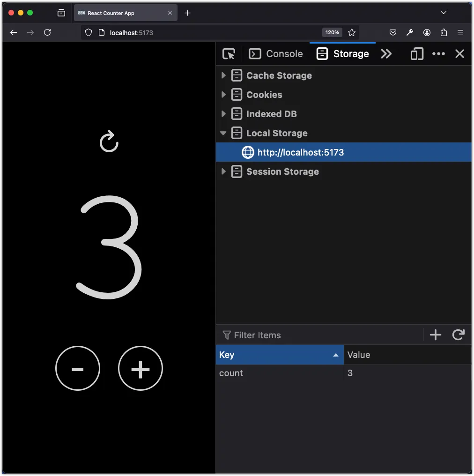Close the React Counter App tab
Screen dimensions: 474x476
170,13
